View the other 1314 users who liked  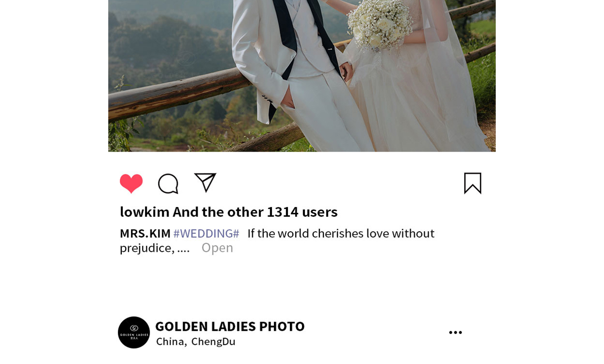[x=255, y=211]
